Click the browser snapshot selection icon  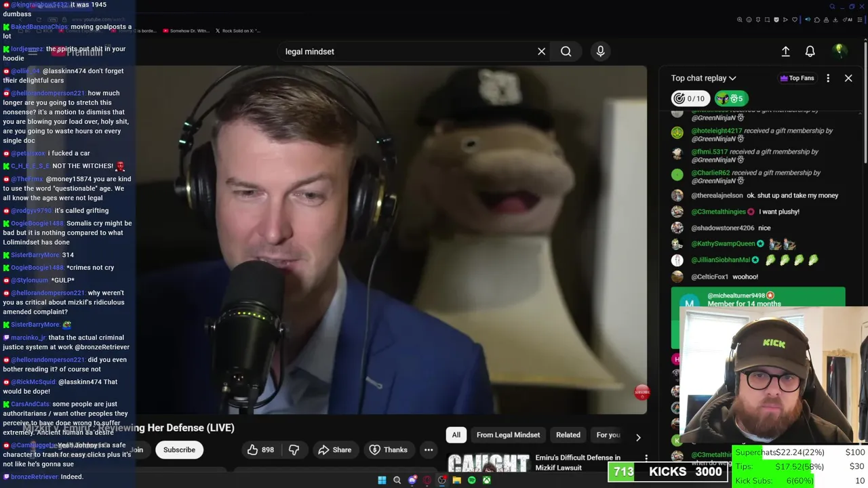pos(767,20)
